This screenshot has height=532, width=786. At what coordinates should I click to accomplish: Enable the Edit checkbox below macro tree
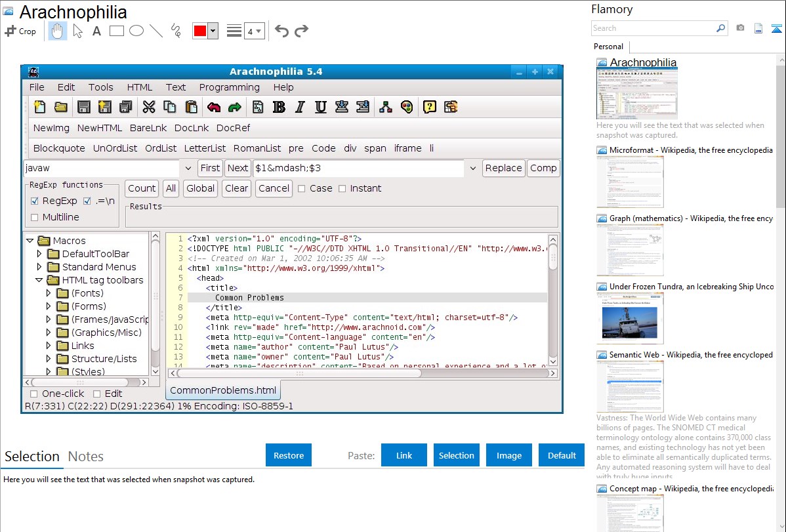pyautogui.click(x=96, y=394)
